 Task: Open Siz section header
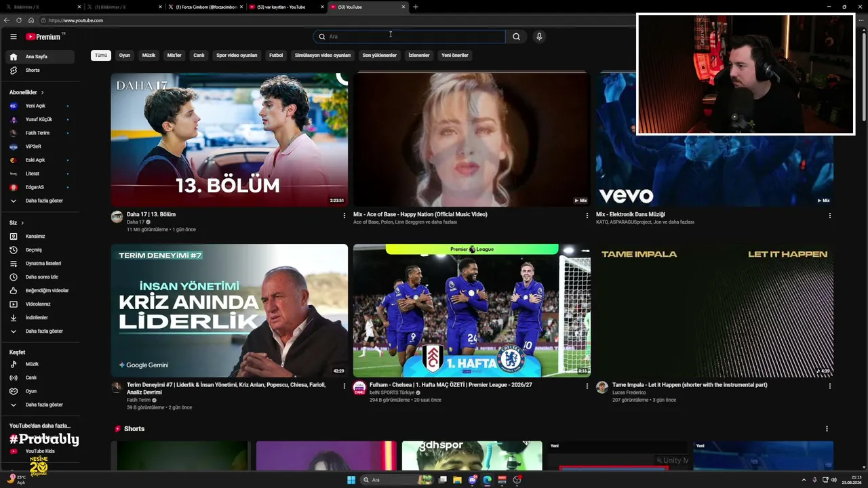16,223
